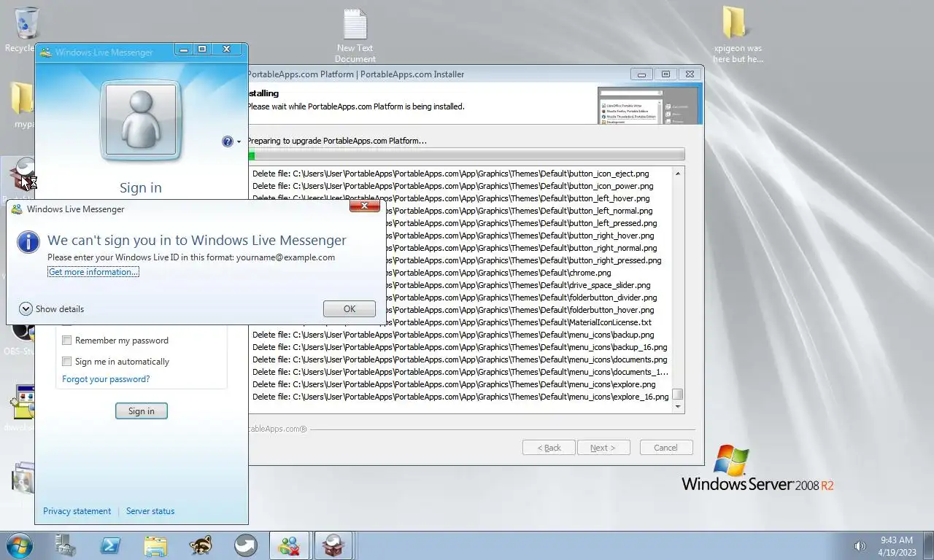Click 'Preparing to upgrade PortableApps.com Platform...' status text
Viewport: 934px width, 560px height.
pos(337,141)
